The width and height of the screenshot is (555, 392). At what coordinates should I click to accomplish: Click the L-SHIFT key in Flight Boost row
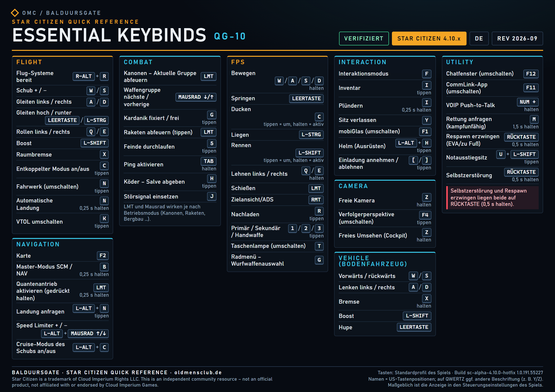pyautogui.click(x=95, y=143)
